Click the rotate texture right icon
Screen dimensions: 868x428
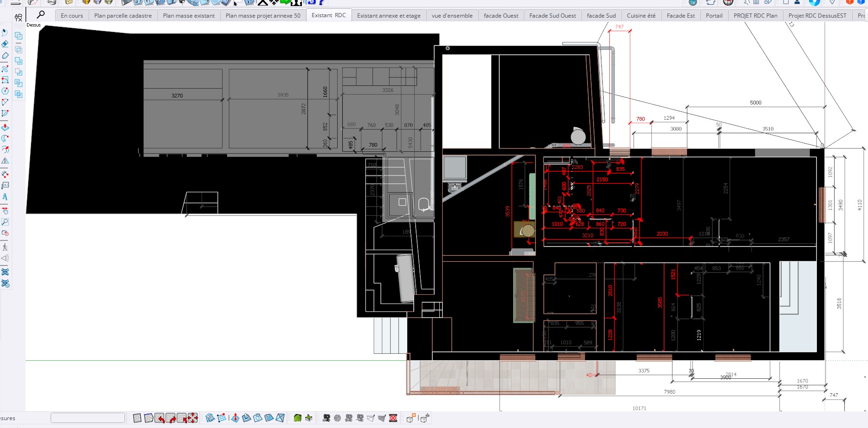(x=170, y=418)
